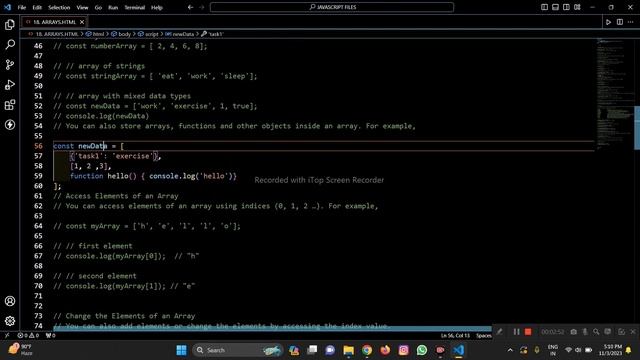Open WhatsApp from the taskbar
This screenshot has width=640, height=360.
pos(422,350)
